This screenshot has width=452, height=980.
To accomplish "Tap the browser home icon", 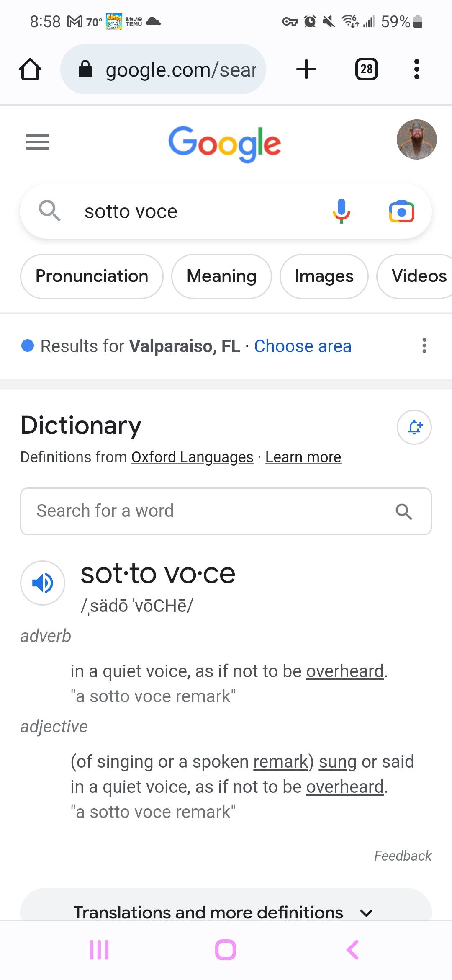I will pos(30,69).
